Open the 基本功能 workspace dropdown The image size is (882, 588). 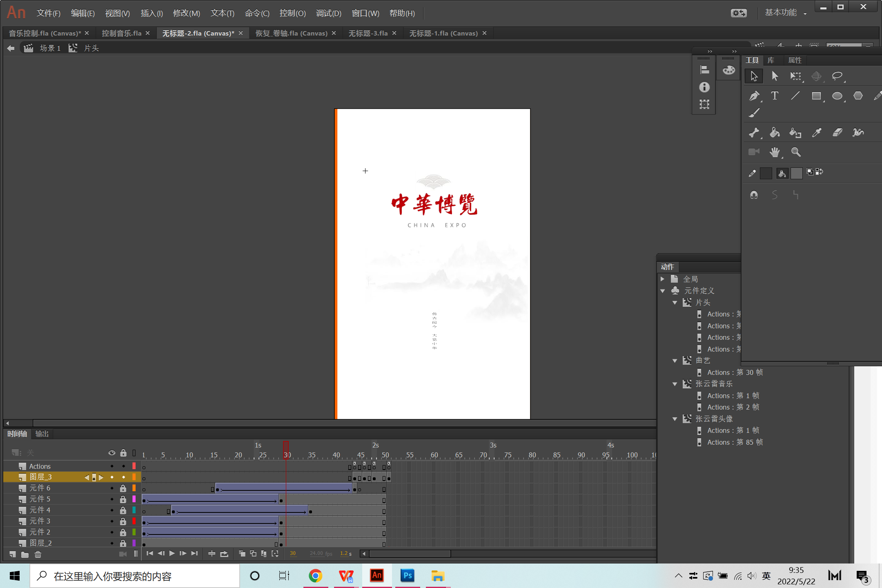pos(786,13)
